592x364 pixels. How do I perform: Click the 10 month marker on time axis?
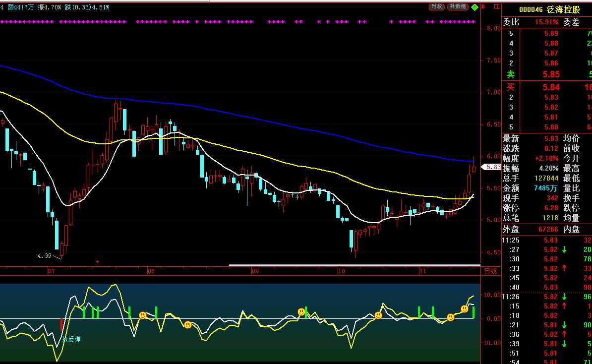(341, 271)
